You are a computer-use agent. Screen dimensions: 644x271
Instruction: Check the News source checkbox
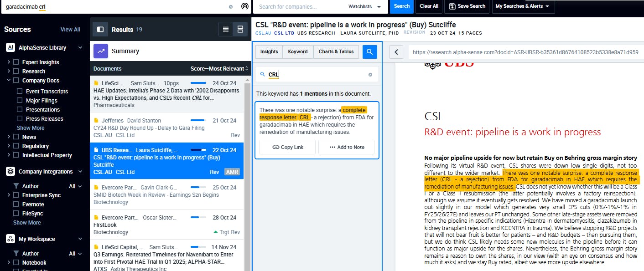[x=16, y=137]
